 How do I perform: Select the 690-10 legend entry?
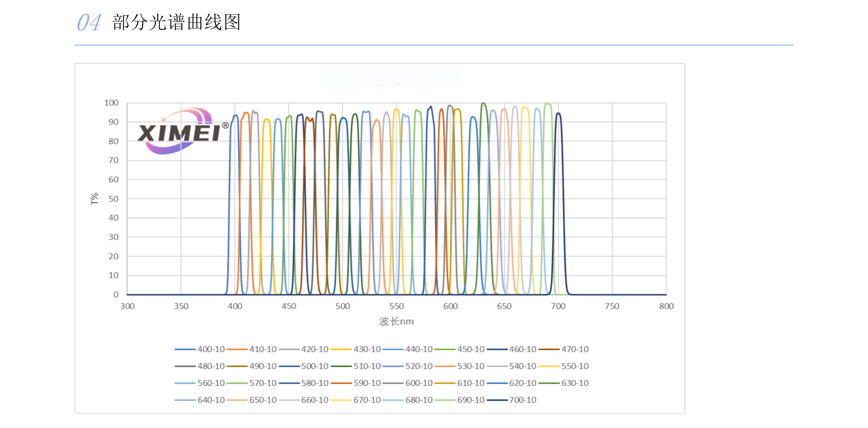[459, 400]
